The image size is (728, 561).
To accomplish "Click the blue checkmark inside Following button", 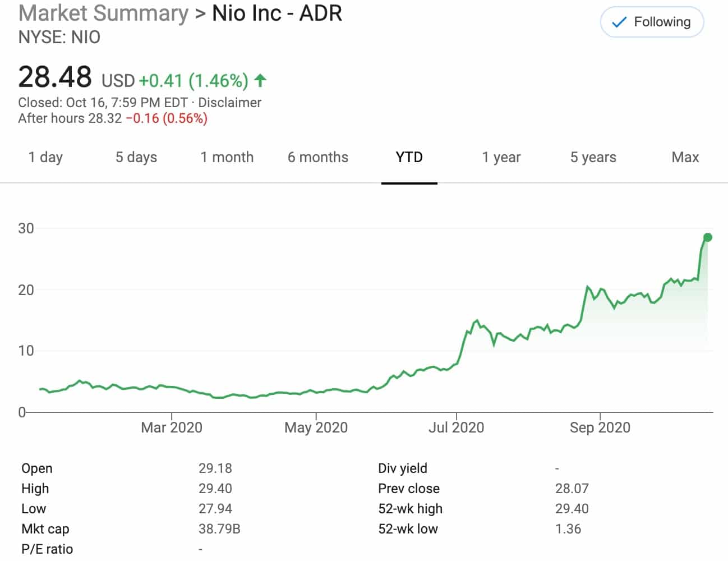I will click(619, 22).
